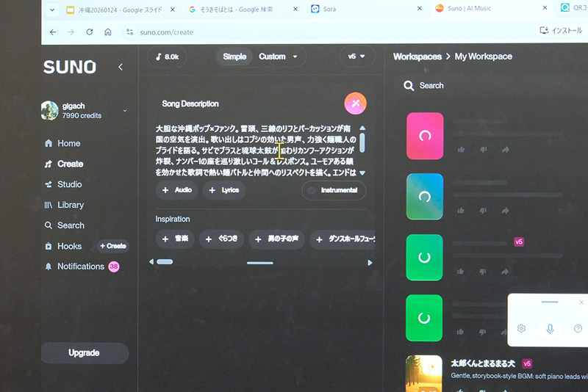Click inside the Song Description text
This screenshot has width=588, height=392.
(255, 150)
